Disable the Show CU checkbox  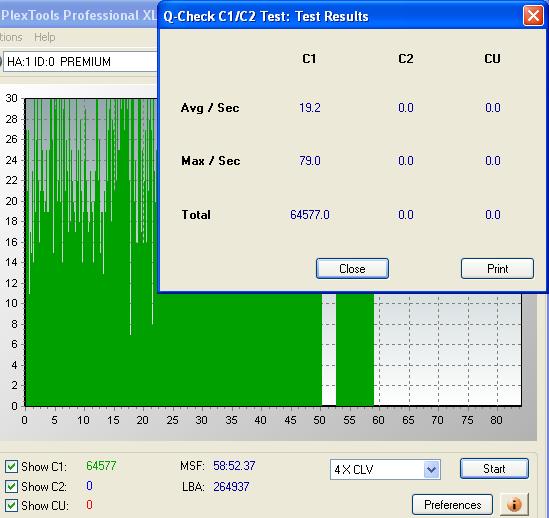tap(11, 505)
